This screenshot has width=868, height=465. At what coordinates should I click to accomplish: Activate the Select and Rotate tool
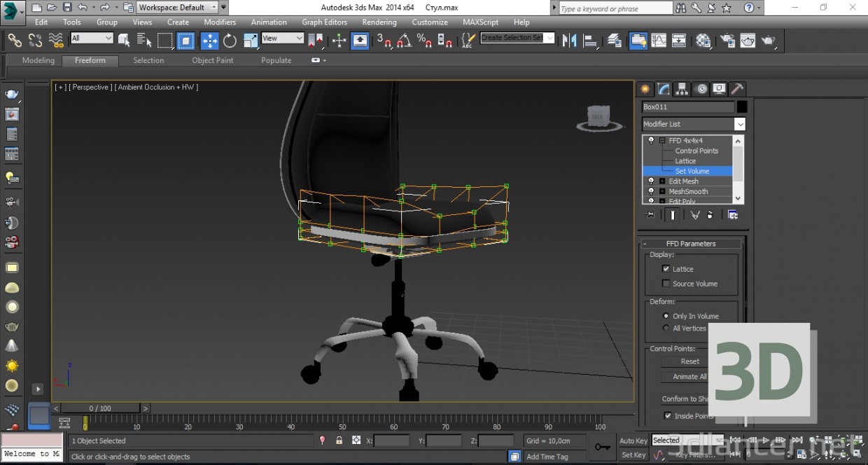coord(230,41)
